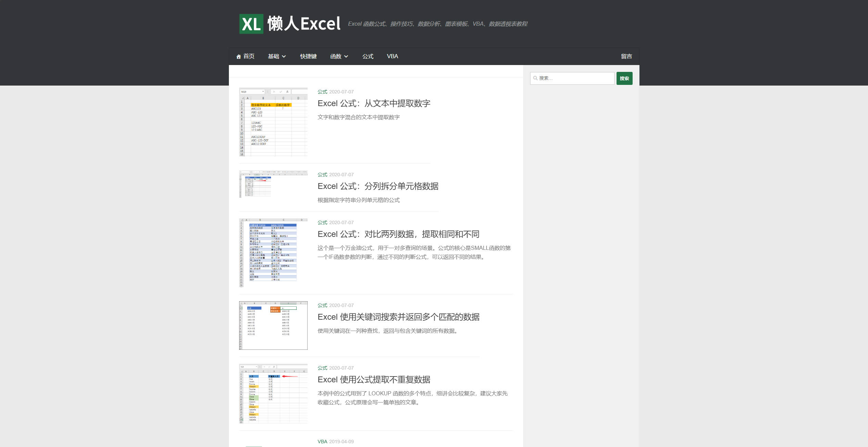Open article 'Excel 使用关键词搜索并返回多个匹配的数据'

[x=399, y=317]
